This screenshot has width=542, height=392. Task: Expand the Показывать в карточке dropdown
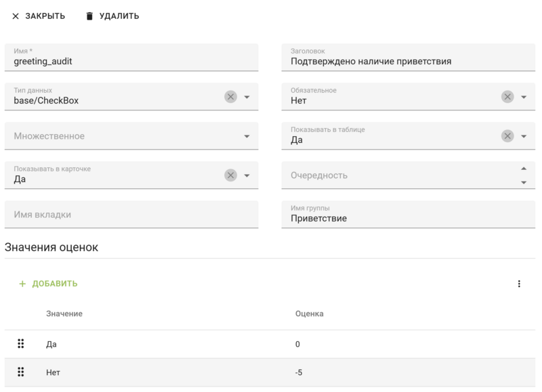[x=247, y=175]
